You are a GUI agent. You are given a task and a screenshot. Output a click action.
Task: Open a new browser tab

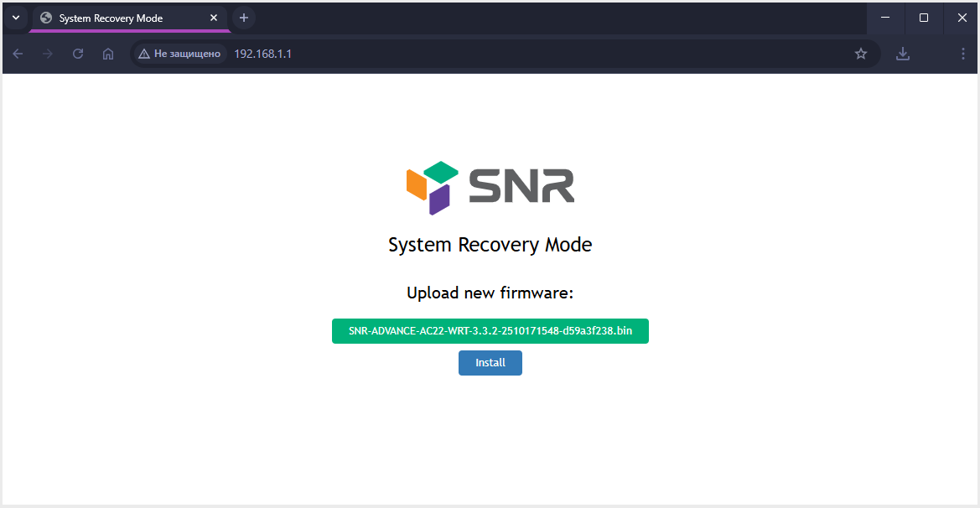point(244,18)
